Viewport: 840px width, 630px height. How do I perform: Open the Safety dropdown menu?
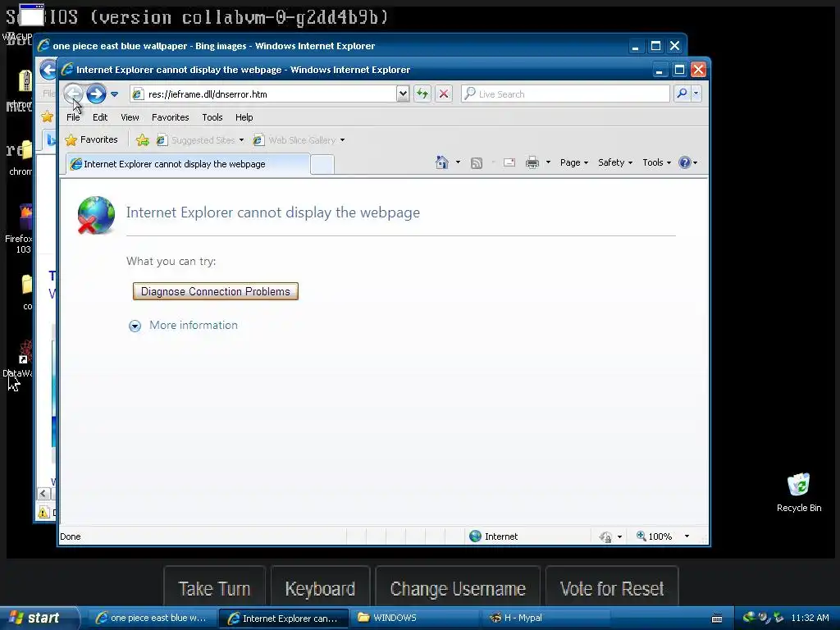(615, 162)
